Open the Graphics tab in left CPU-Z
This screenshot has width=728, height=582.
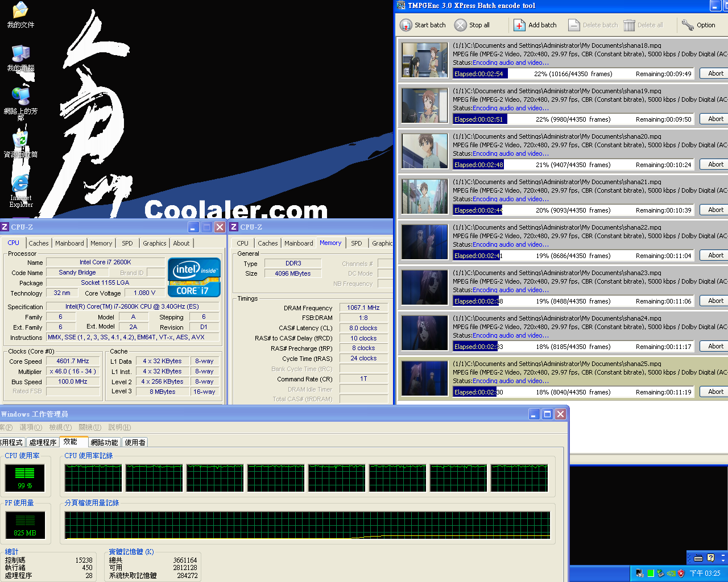[155, 243]
